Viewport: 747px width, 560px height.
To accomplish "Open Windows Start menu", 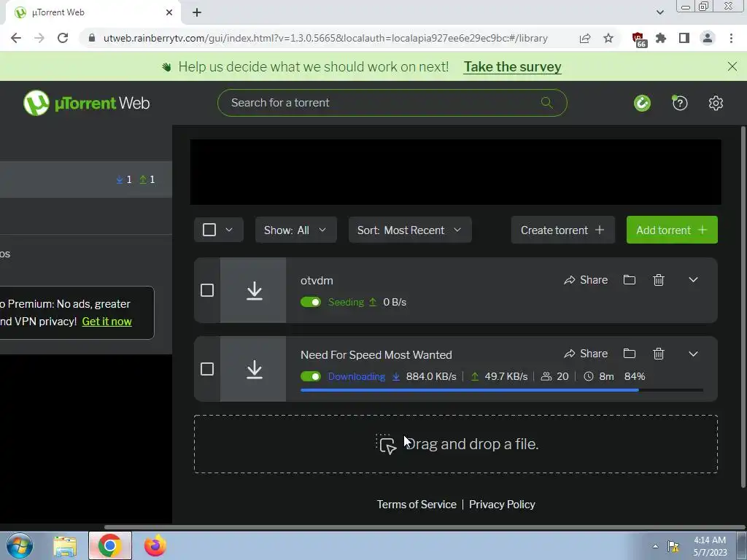I will [x=19, y=545].
